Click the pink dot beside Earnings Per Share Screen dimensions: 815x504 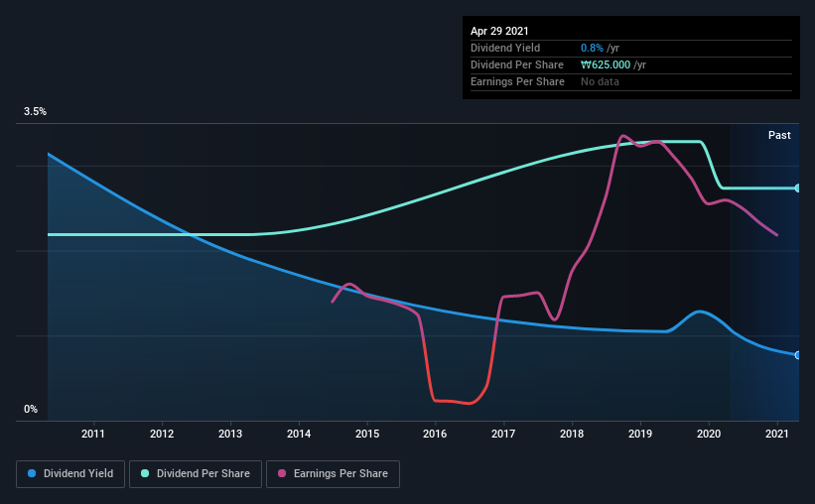point(282,473)
